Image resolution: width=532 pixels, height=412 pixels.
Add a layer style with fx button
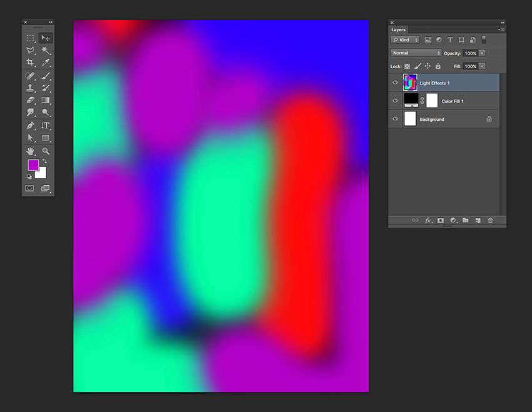point(429,220)
